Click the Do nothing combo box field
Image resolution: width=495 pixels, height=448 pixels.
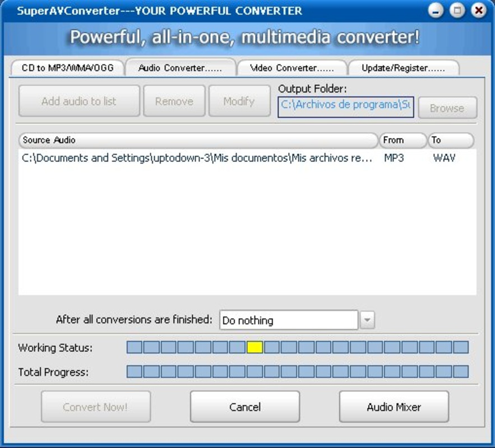(x=289, y=320)
